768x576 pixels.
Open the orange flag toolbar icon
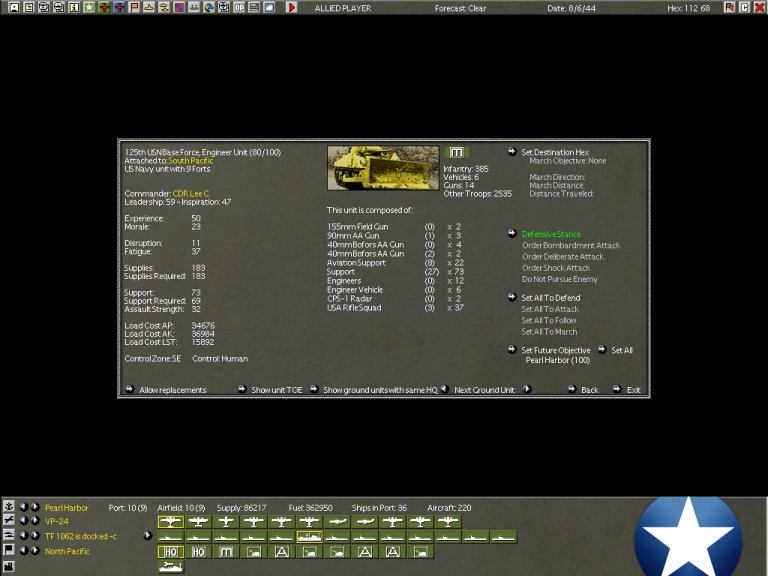pos(134,7)
